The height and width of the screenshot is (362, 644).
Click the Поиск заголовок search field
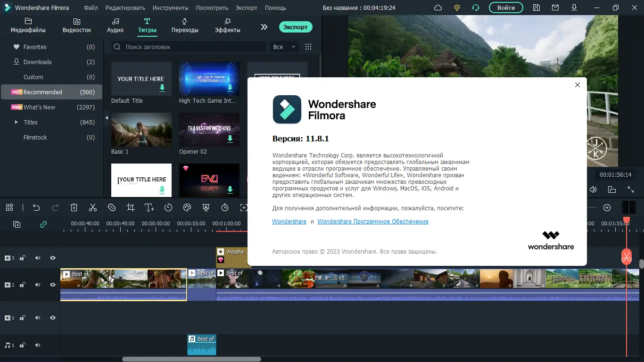tap(188, 47)
